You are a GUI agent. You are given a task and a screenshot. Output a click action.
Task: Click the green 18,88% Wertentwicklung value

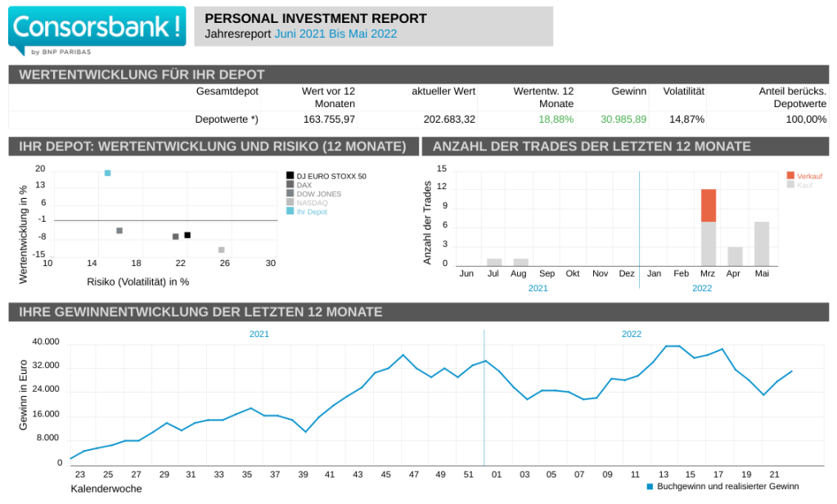coord(556,119)
